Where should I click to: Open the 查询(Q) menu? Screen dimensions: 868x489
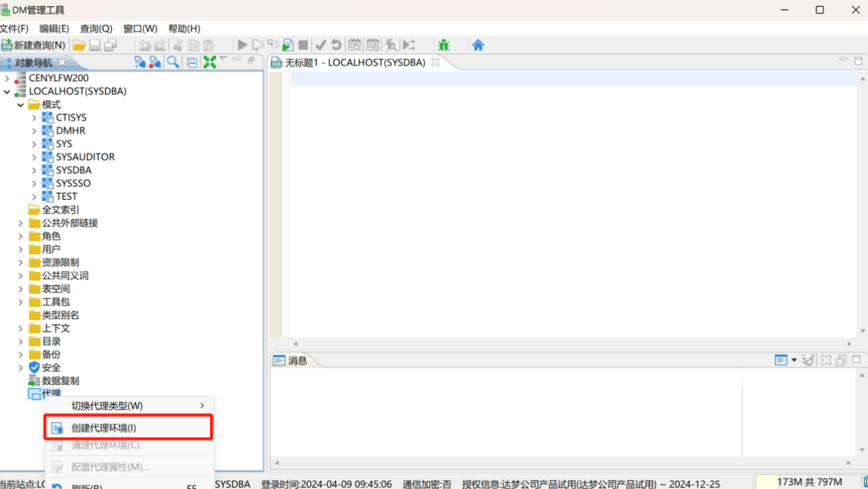[x=96, y=28]
